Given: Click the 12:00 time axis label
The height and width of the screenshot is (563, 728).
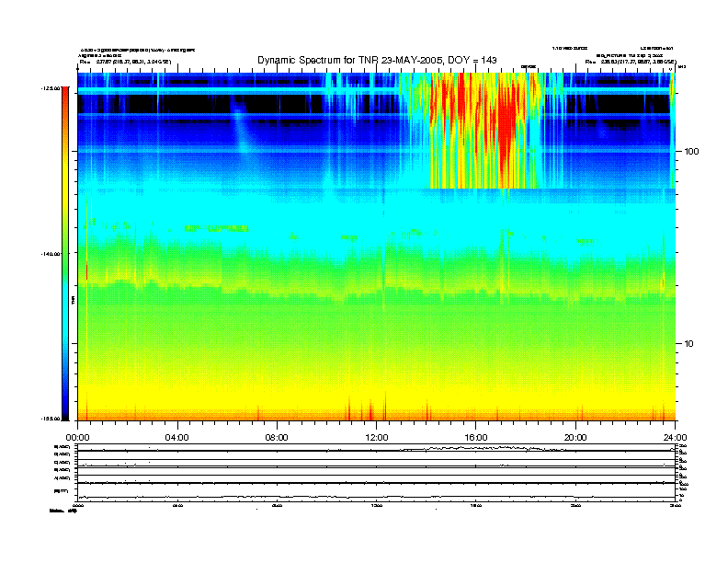Looking at the screenshot, I should coord(377,438).
